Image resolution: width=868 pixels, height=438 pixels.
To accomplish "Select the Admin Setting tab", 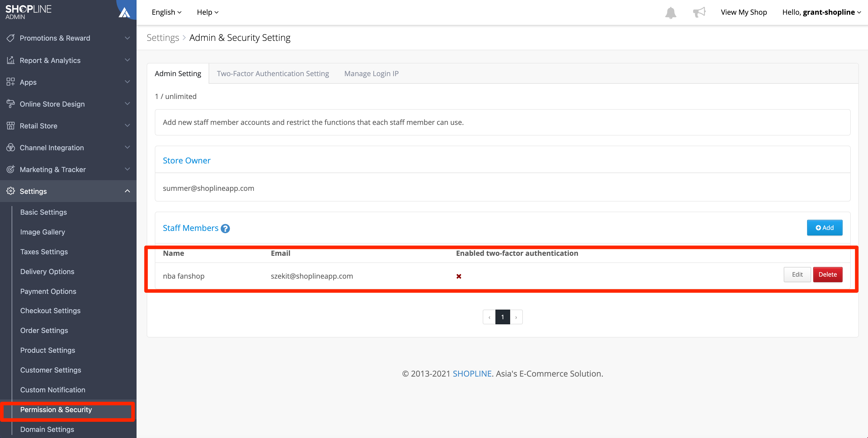I will coord(178,73).
